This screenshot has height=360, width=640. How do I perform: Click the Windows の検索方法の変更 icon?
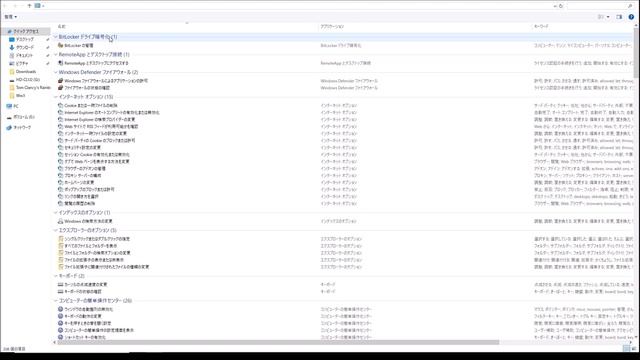(60, 221)
